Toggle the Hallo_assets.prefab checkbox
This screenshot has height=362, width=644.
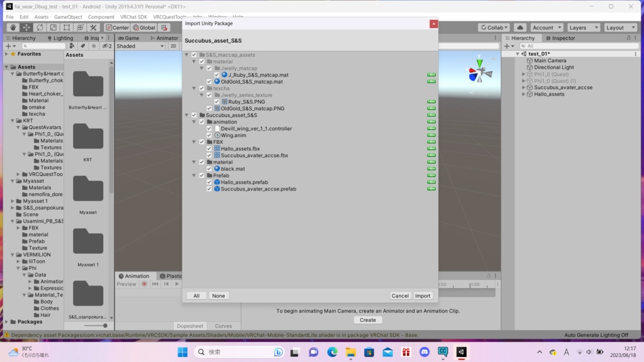tap(209, 182)
